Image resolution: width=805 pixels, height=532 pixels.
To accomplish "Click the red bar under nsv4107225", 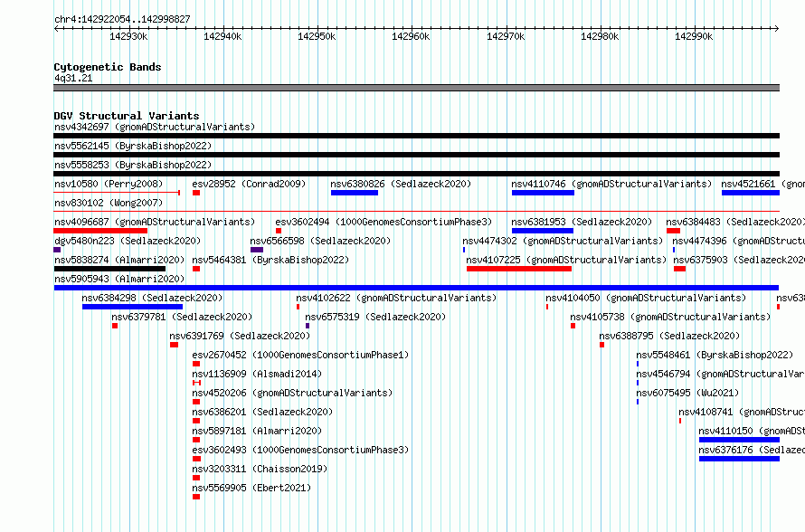I will [x=519, y=269].
